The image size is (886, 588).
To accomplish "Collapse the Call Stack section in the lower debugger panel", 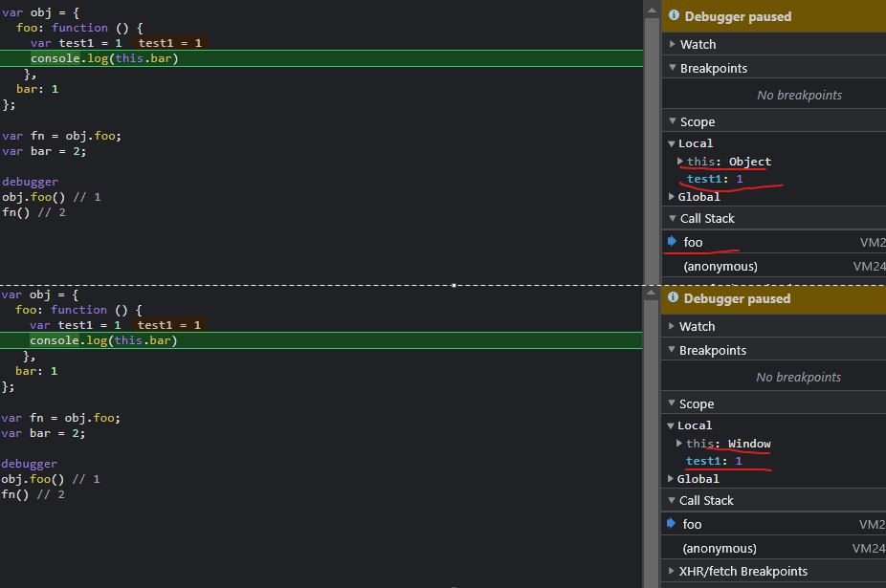I will [672, 501].
